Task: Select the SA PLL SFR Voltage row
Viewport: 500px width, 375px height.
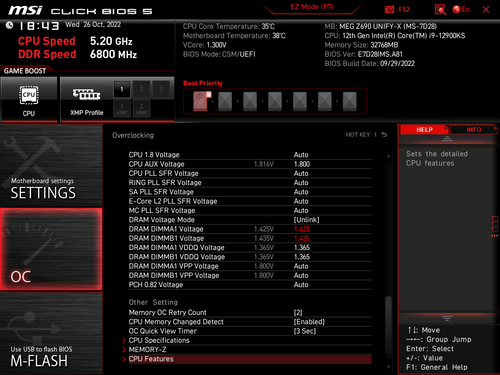Action: click(250, 192)
